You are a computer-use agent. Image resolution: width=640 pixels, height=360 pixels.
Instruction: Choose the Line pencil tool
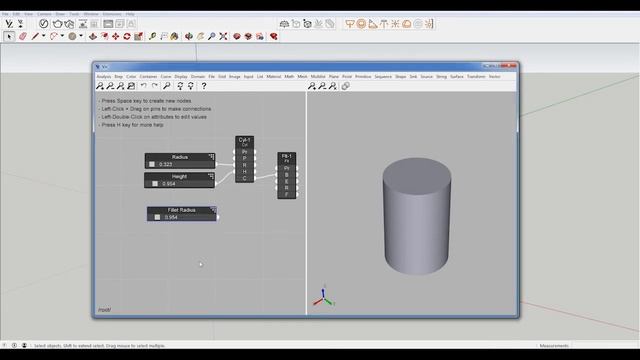[35, 37]
